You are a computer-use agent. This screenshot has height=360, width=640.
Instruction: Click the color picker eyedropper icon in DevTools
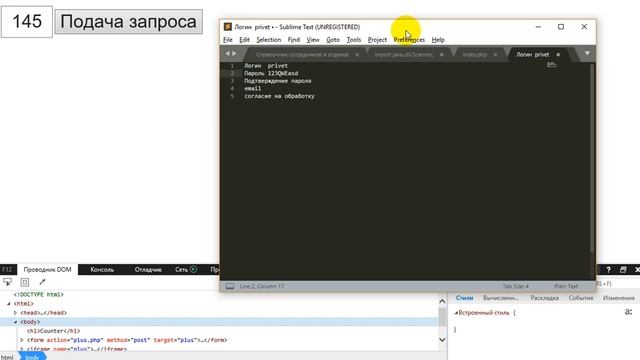(x=42, y=282)
